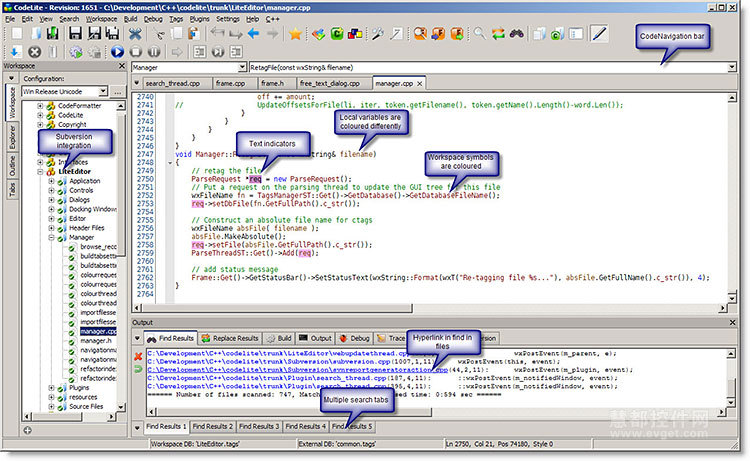Open the Manager scope dropdown
750x461 pixels.
tap(242, 67)
